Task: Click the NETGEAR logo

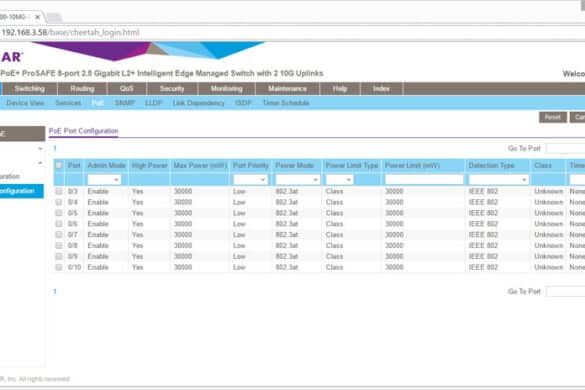Action: click(12, 57)
